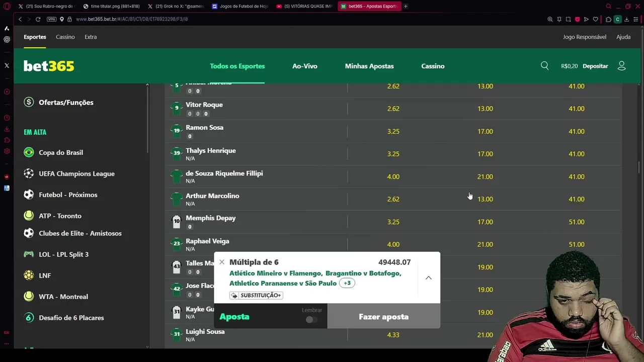
Task: Click the VPN badge in address bar
Action: 51,19
